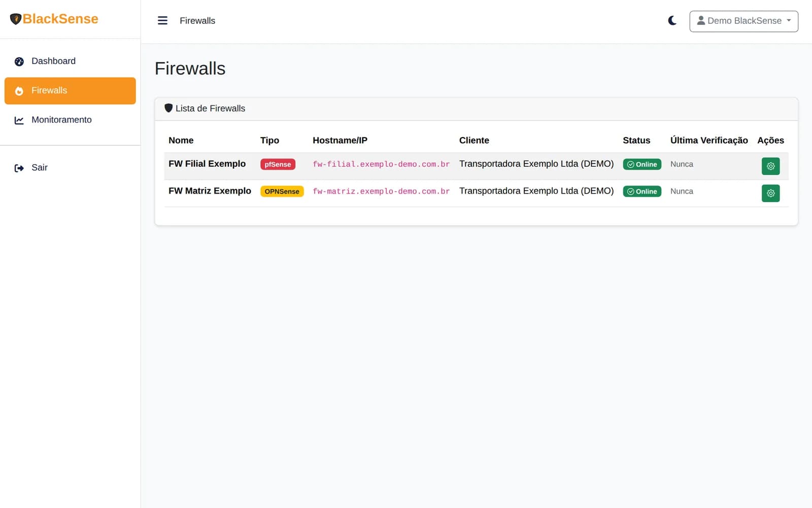Switch to dark mode with moon icon
Screen dimensions: 812x508
coord(672,20)
